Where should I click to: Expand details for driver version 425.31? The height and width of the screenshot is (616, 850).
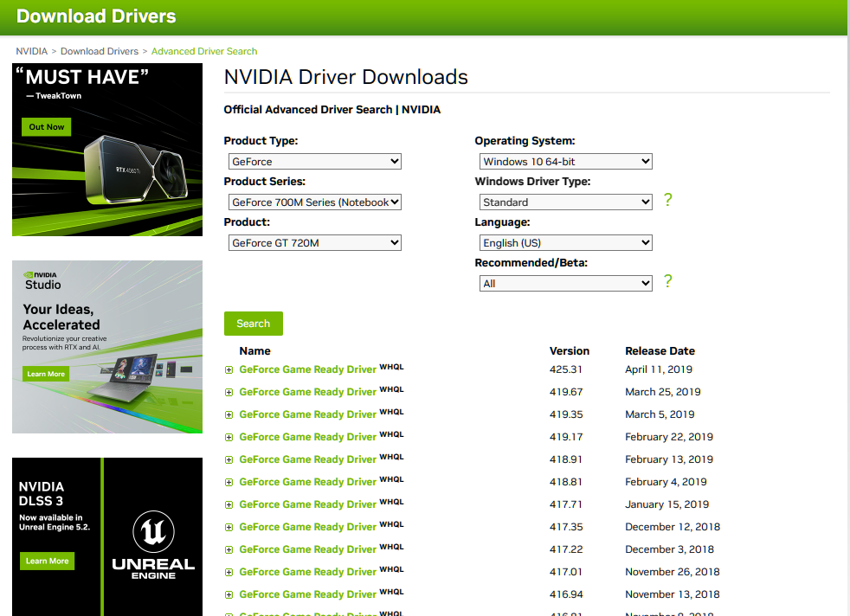pyautogui.click(x=229, y=370)
